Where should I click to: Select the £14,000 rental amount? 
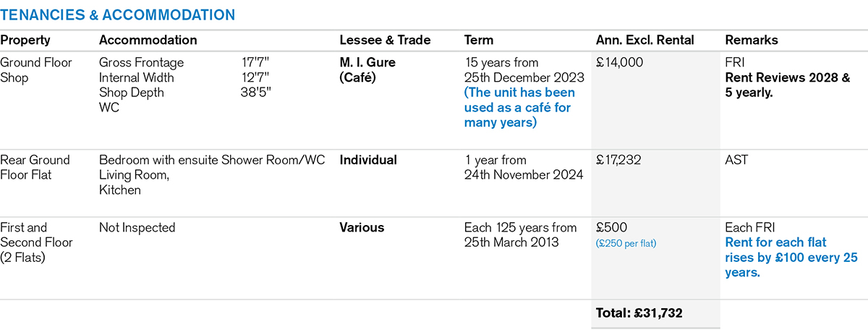pos(619,63)
